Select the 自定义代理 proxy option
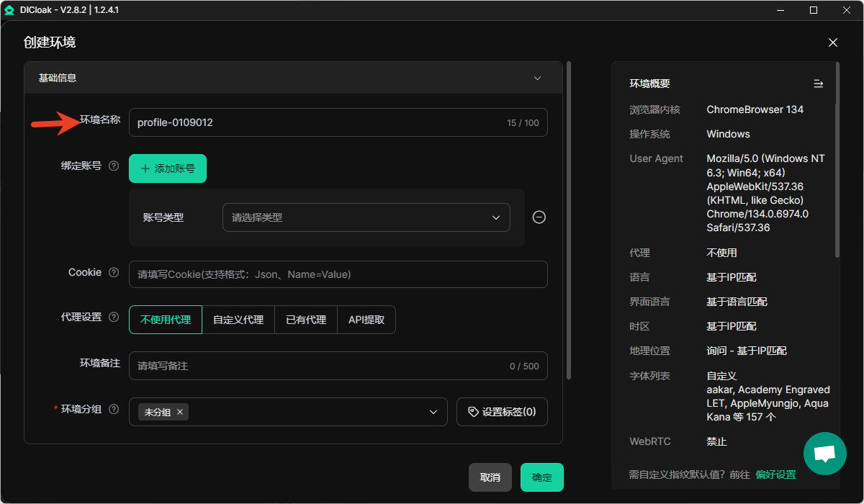Image resolution: width=864 pixels, height=504 pixels. pyautogui.click(x=238, y=320)
